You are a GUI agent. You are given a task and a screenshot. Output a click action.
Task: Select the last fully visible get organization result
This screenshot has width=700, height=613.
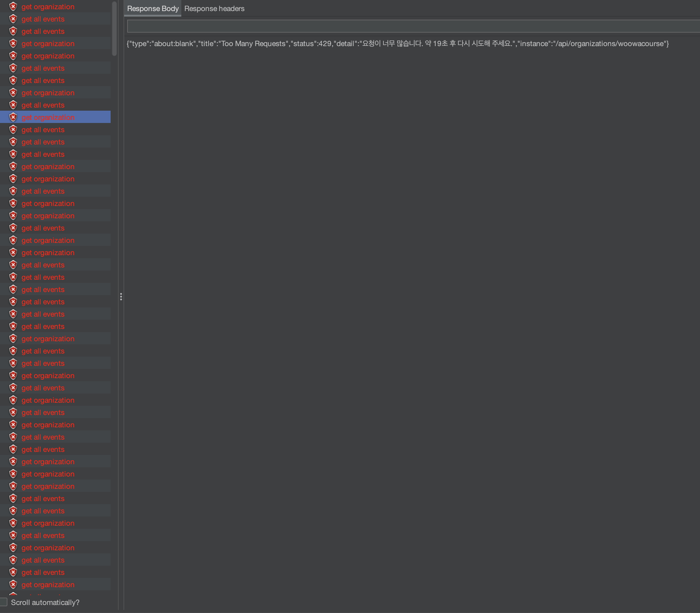(48, 585)
